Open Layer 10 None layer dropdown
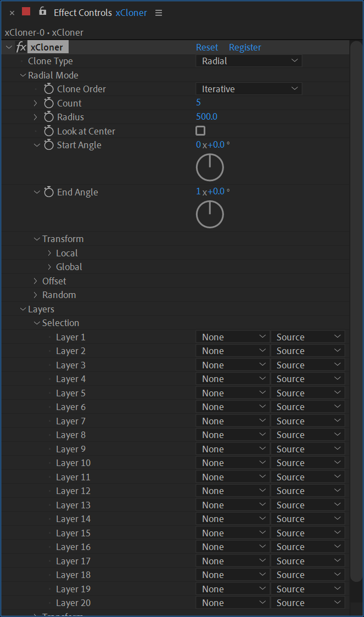The width and height of the screenshot is (364, 617). tap(233, 462)
